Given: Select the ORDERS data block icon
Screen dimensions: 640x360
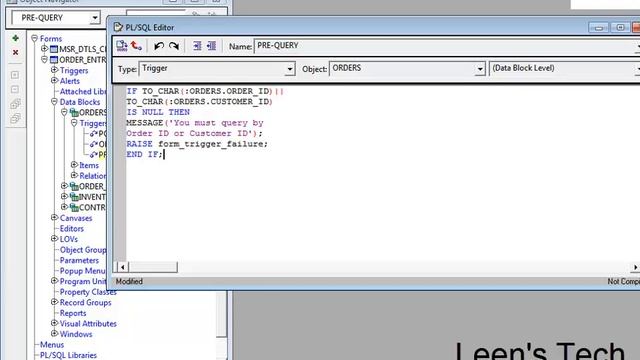Looking at the screenshot, I should tap(74, 112).
